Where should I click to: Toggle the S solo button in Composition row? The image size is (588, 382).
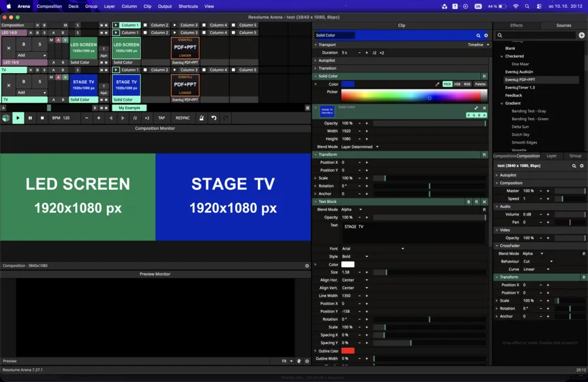click(78, 25)
